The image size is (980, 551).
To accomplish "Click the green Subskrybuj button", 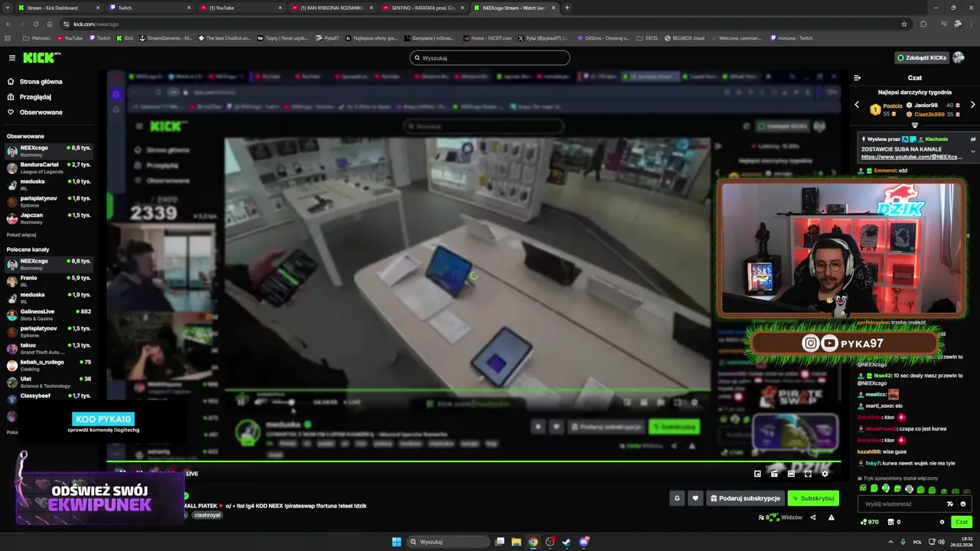I will pos(813,498).
